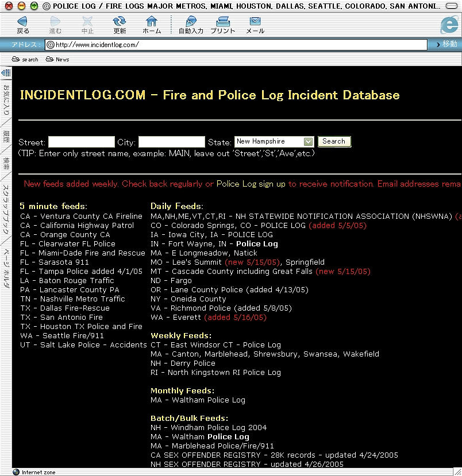
Task: Click the address bar URL field
Action: 236,44
